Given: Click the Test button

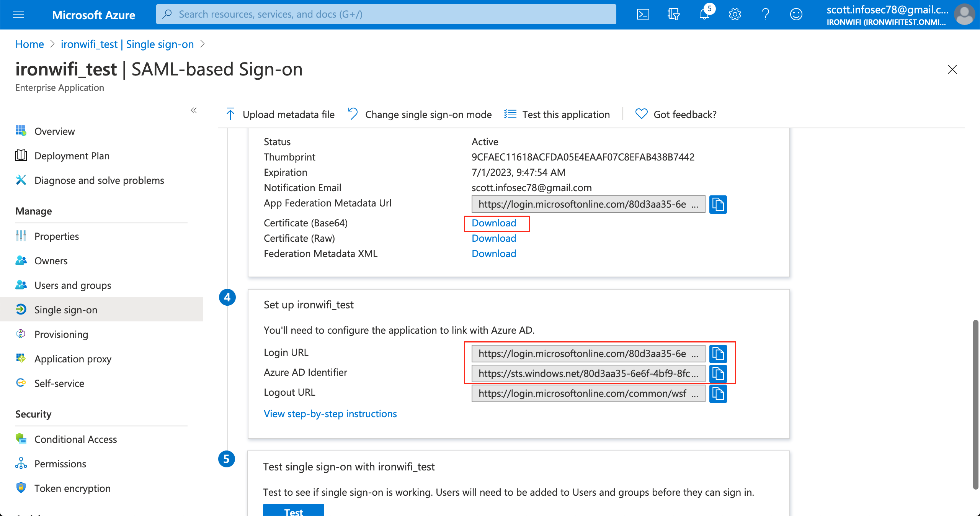Looking at the screenshot, I should 293,511.
